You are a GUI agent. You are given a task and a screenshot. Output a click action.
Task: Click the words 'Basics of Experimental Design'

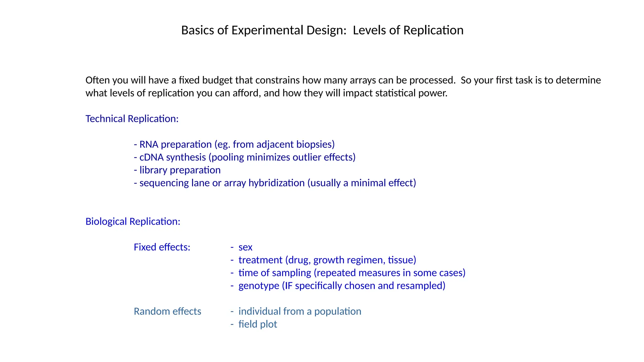click(x=264, y=30)
